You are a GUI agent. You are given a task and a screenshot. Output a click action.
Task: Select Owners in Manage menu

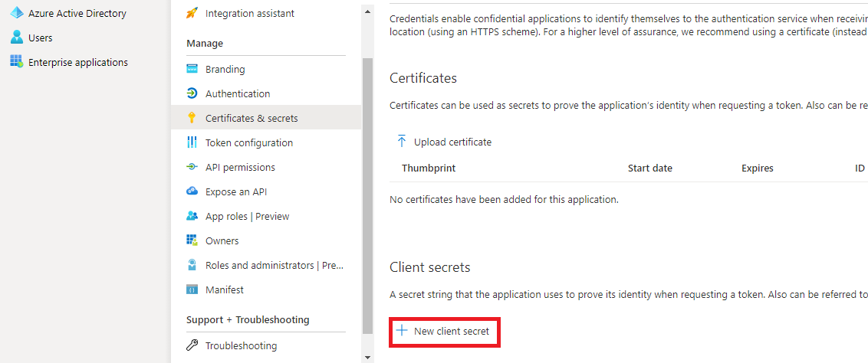point(222,240)
